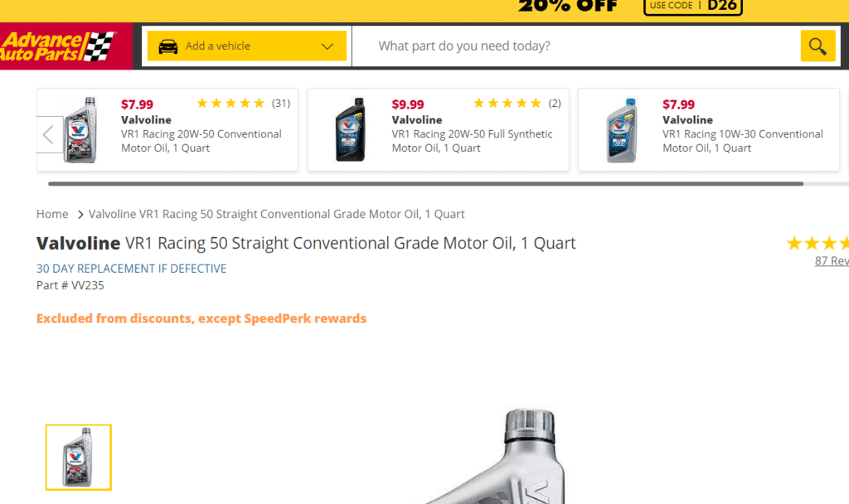Screen dimensions: 849x504
Task: Click the car icon in vehicle selector
Action: click(167, 46)
